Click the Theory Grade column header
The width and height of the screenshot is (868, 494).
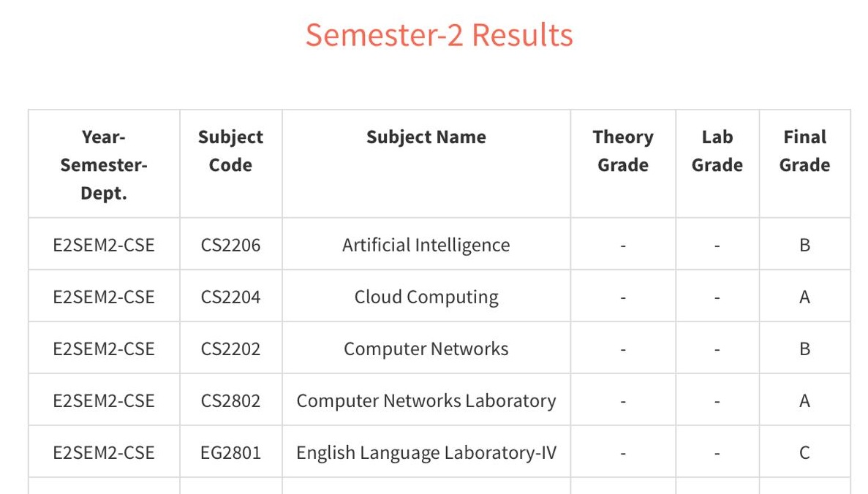coord(623,151)
